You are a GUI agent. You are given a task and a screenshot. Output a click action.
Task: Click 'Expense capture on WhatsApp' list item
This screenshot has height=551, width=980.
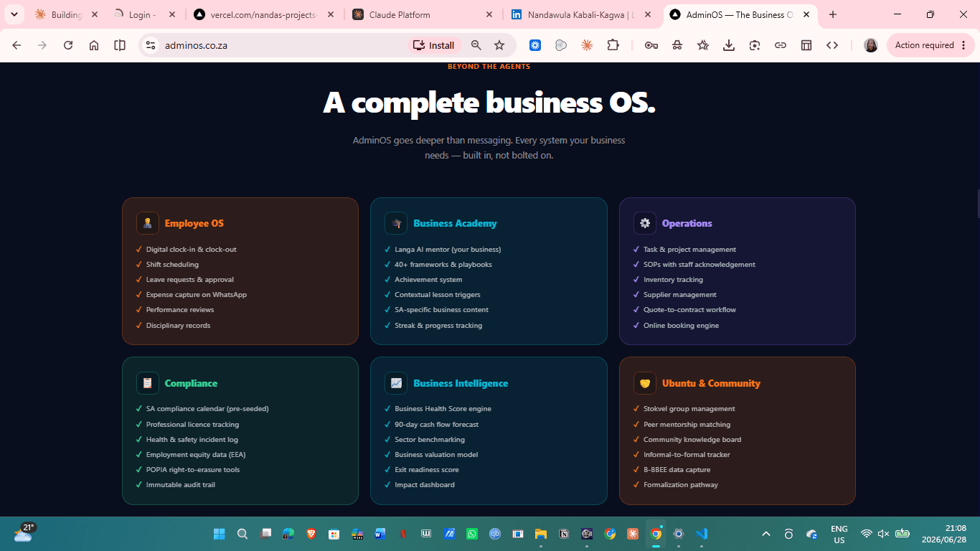[x=197, y=295]
